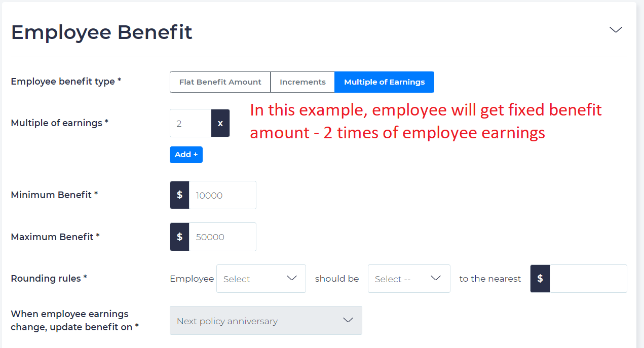The height and width of the screenshot is (348, 644).
Task: Click the Employee Benefit heading
Action: point(101,32)
